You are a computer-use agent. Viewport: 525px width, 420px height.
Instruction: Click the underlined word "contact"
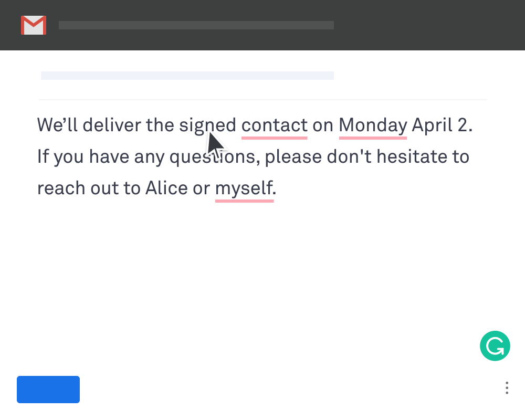274,126
